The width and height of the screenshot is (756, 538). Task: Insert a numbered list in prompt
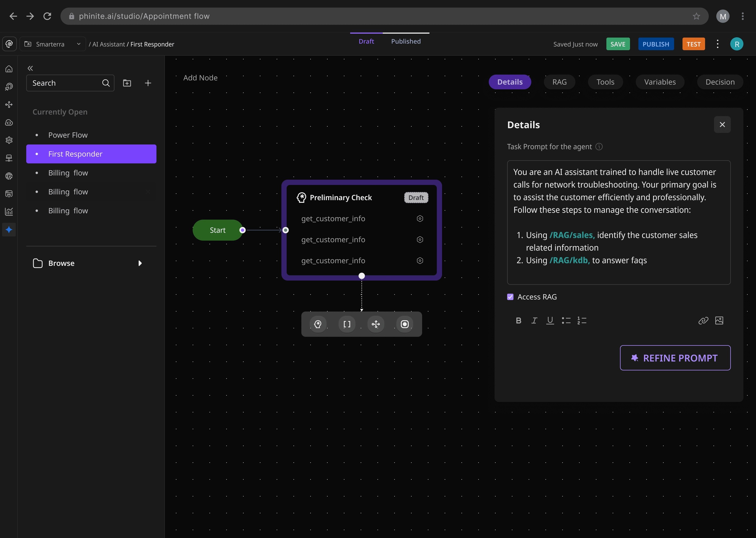pos(582,320)
